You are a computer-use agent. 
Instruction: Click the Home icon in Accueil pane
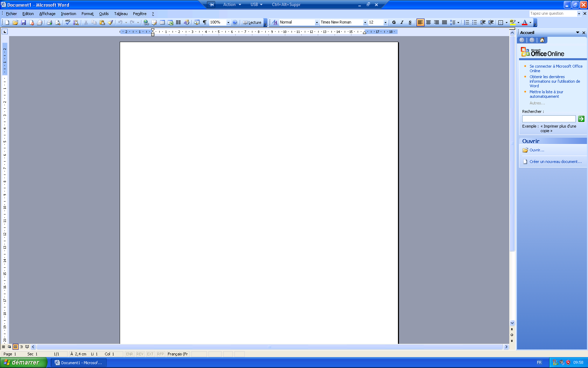point(542,40)
